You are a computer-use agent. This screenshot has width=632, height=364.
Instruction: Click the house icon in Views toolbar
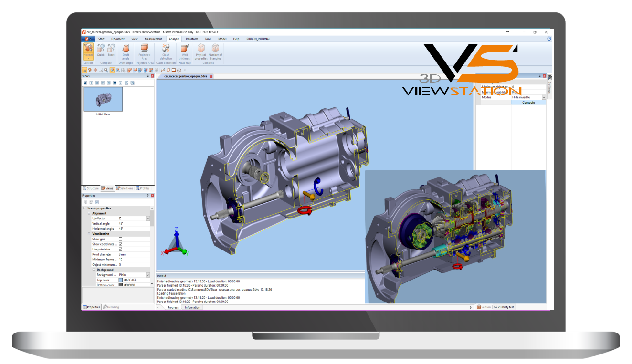tap(85, 83)
